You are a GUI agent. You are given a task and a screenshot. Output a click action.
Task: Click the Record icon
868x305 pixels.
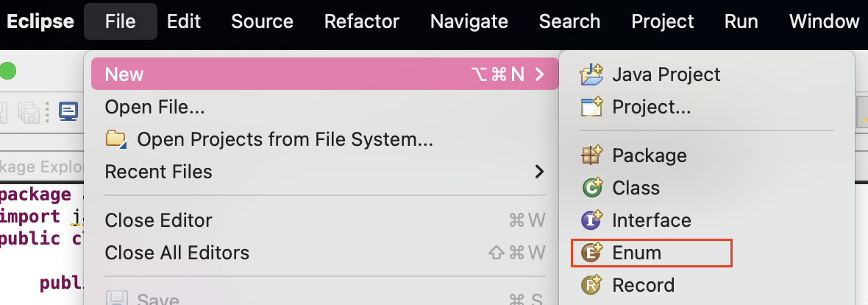pos(591,285)
